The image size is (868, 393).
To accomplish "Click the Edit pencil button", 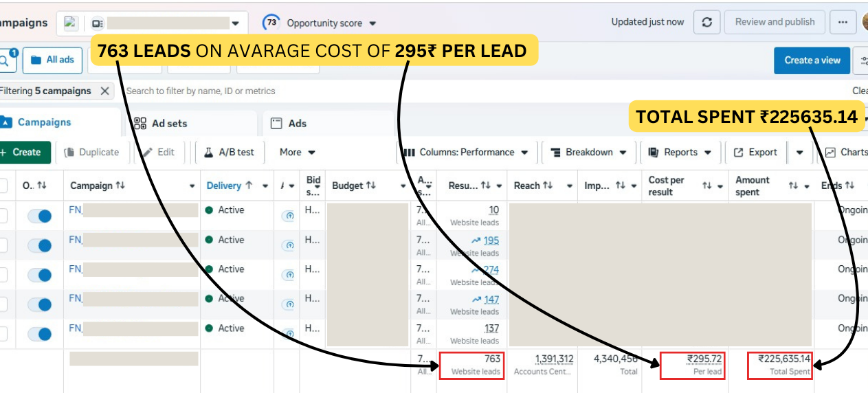I will click(x=159, y=153).
